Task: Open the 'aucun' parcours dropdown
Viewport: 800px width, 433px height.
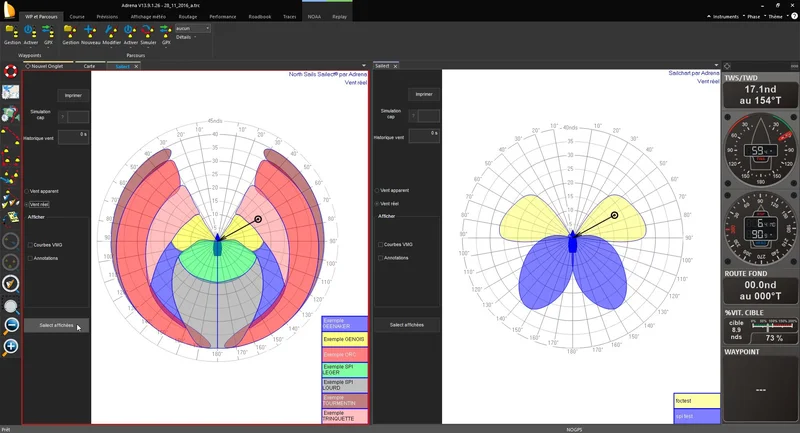Action: (x=192, y=29)
